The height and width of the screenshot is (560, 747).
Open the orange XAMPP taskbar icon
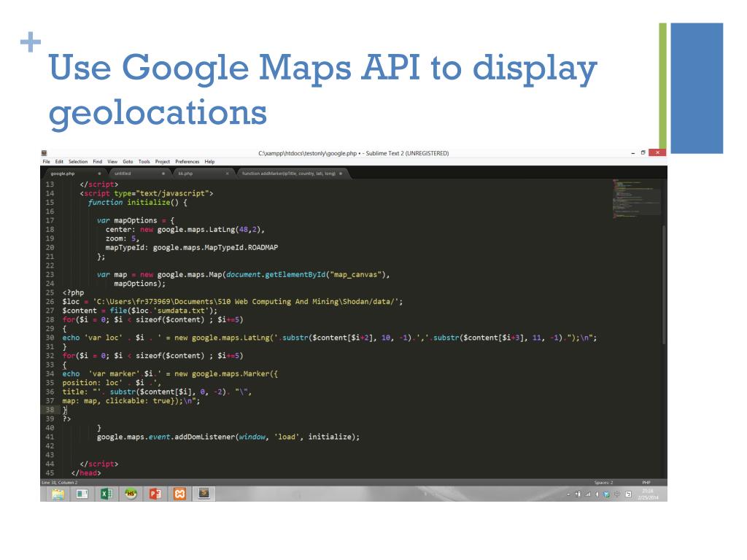(179, 494)
